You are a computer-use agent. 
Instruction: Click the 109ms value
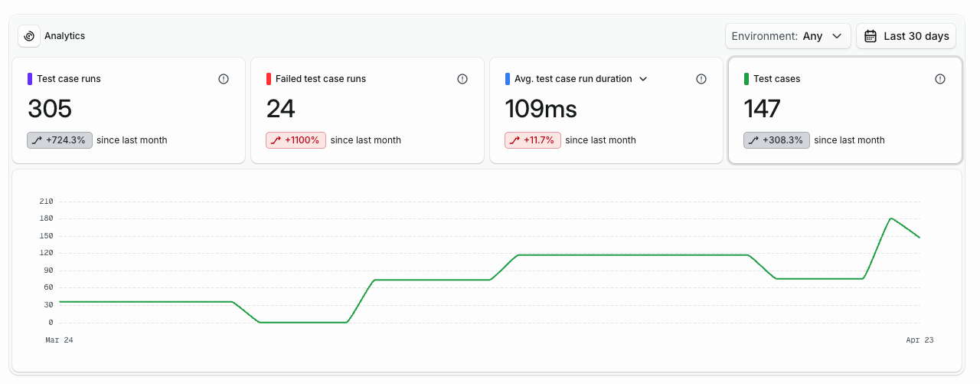[541, 109]
